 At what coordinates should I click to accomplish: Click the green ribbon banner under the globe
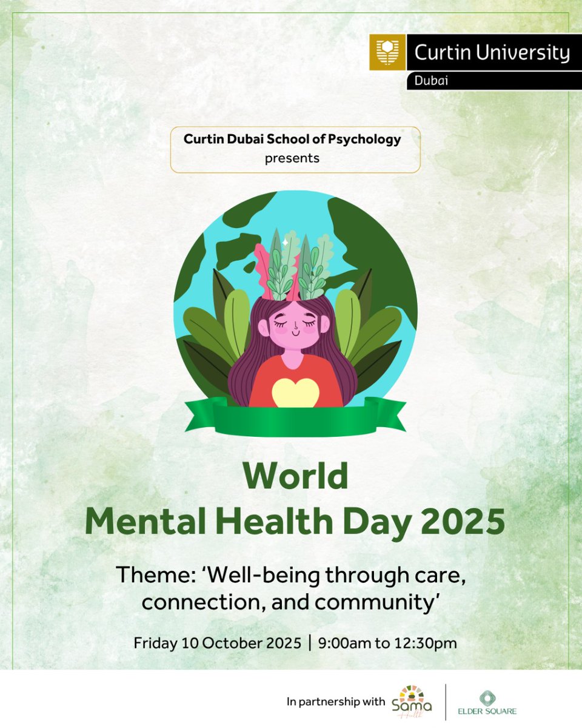[295, 417]
